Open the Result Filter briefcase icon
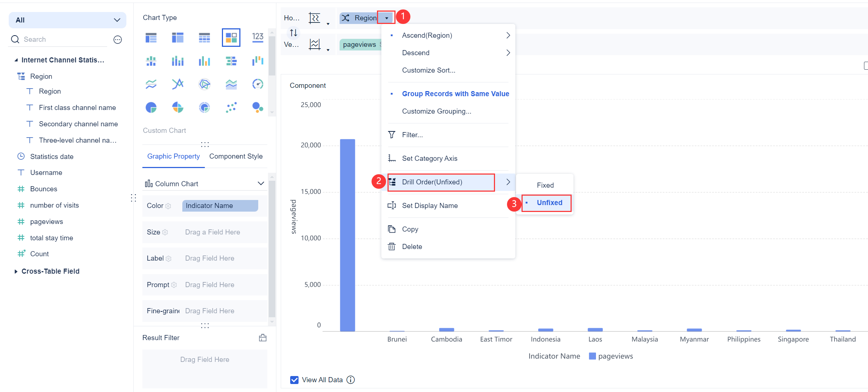The image size is (868, 392). click(x=263, y=338)
